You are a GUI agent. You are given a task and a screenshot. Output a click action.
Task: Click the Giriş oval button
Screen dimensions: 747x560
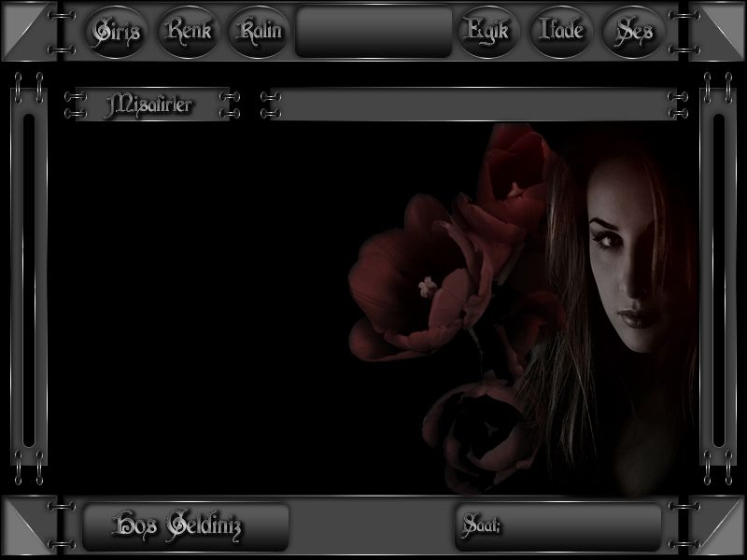click(x=116, y=31)
